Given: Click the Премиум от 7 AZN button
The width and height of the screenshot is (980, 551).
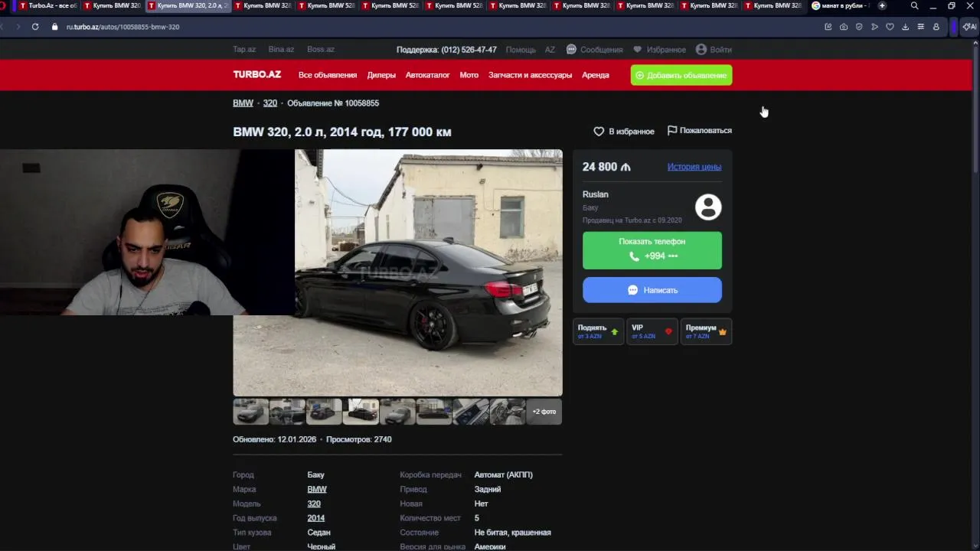Looking at the screenshot, I should pyautogui.click(x=706, y=331).
